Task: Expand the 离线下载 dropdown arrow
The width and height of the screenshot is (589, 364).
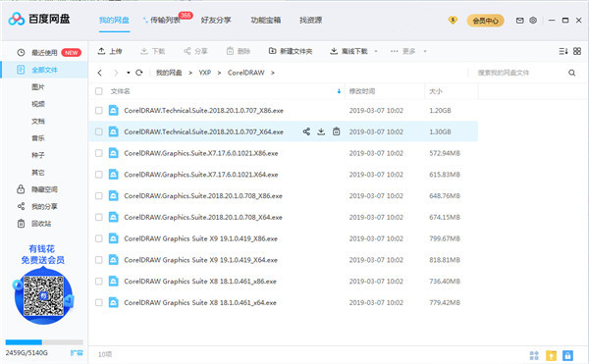Action: click(376, 51)
